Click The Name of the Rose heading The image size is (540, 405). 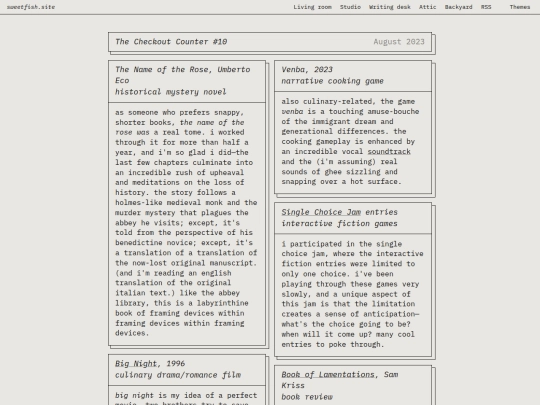tap(183, 75)
